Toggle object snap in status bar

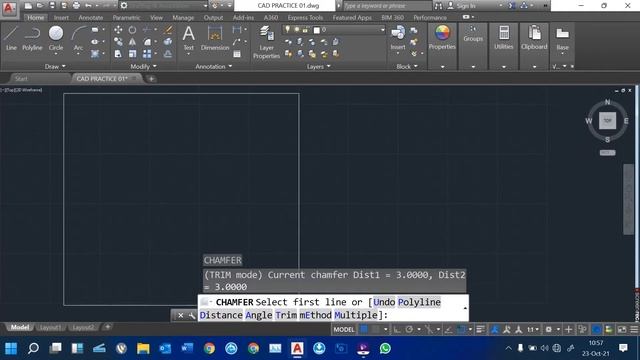coord(461,329)
